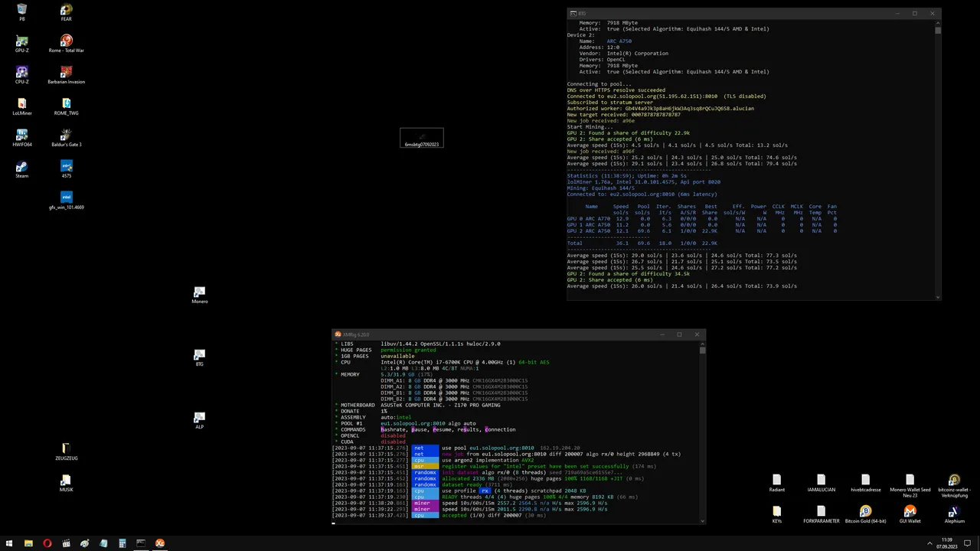Open the ROME_TWG desktop file
980x551 pixels.
66,106
